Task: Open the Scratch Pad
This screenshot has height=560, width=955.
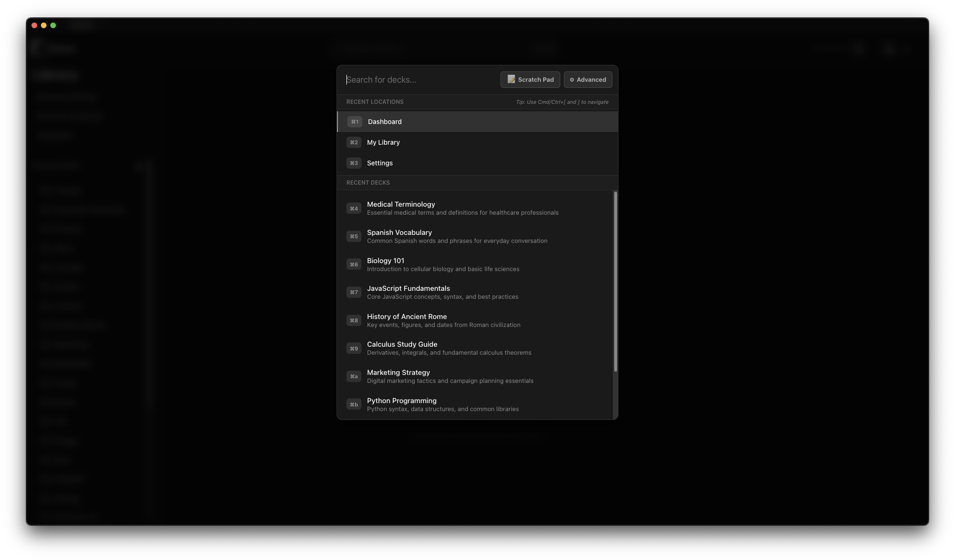Action: pos(535,80)
